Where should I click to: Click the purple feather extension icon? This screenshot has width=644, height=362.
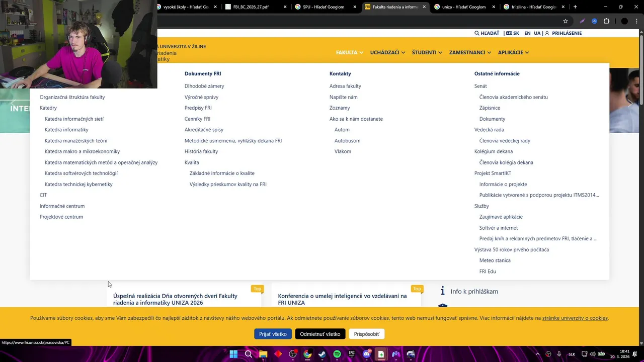pos(582,21)
